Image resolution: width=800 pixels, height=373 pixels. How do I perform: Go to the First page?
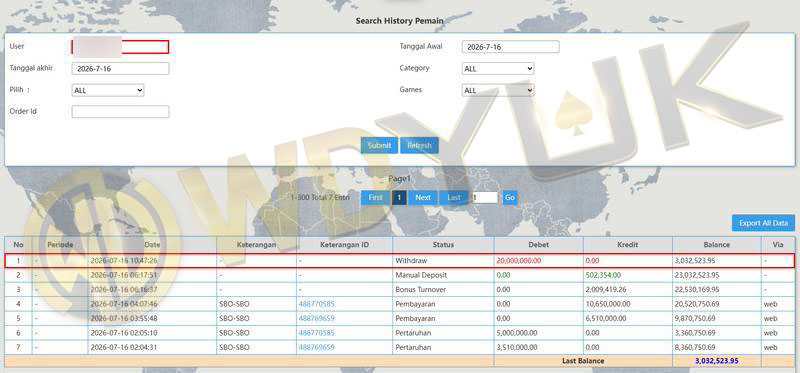tap(376, 197)
